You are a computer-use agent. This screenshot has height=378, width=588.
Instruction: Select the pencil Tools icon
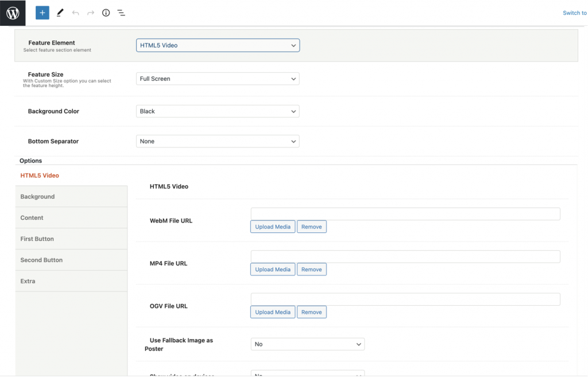(x=60, y=12)
